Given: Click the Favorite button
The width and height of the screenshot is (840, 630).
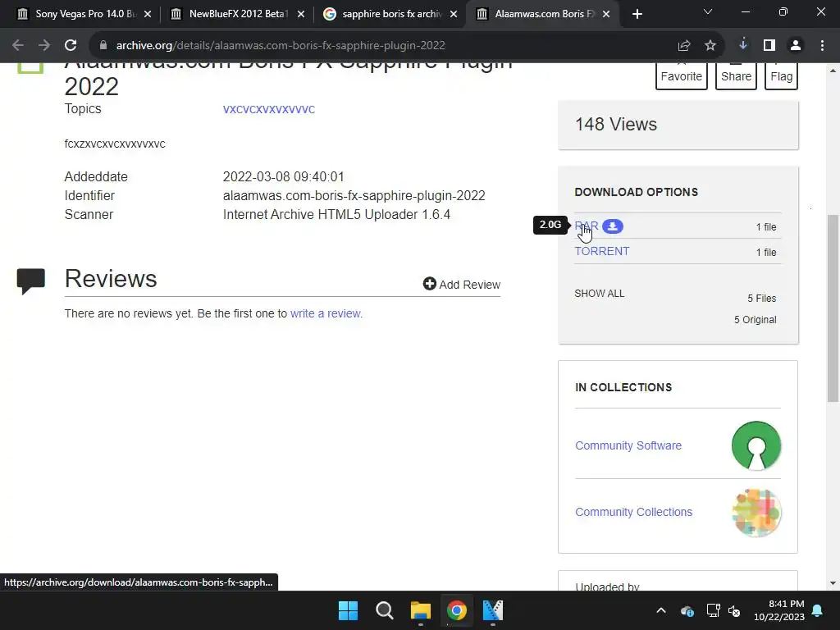Looking at the screenshot, I should coord(682,76).
